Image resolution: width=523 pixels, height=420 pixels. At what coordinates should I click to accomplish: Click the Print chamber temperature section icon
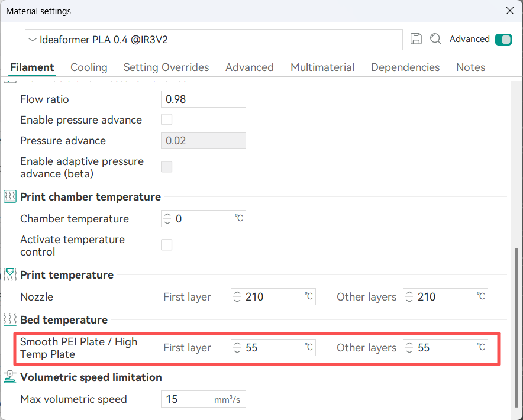[x=10, y=197]
